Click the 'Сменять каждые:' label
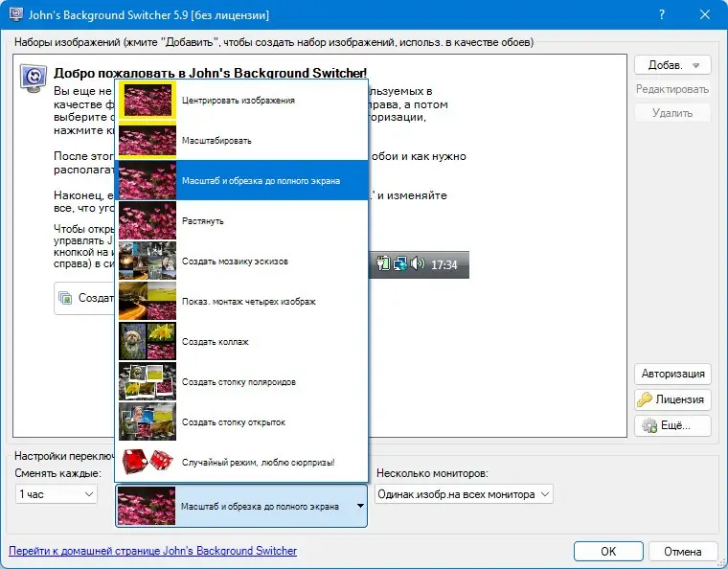728x569 pixels. coord(57,473)
